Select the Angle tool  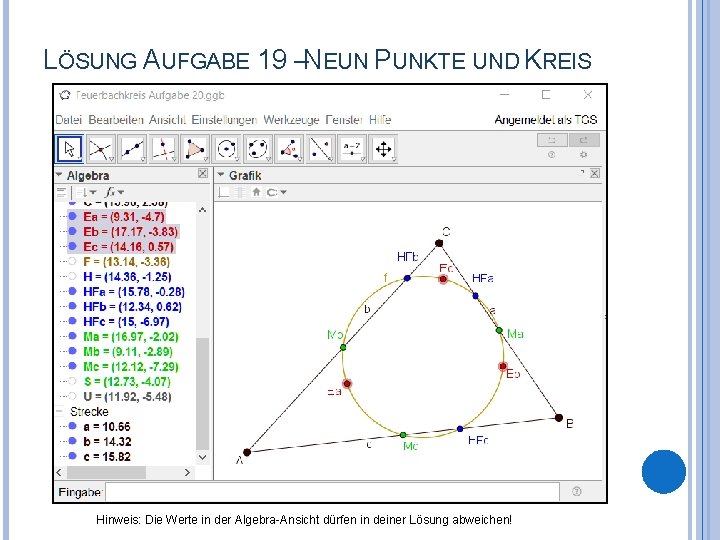pyautogui.click(x=289, y=149)
